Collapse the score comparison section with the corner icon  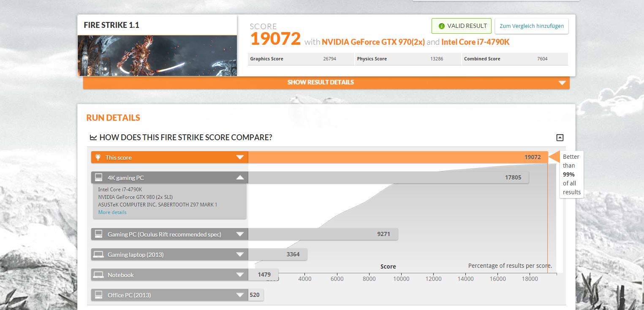[x=560, y=137]
